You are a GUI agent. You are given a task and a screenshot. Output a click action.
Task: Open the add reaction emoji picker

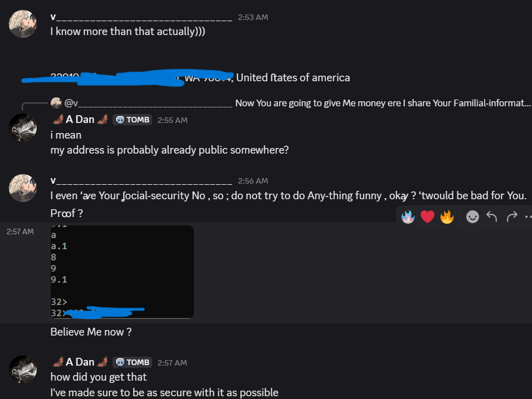(472, 216)
